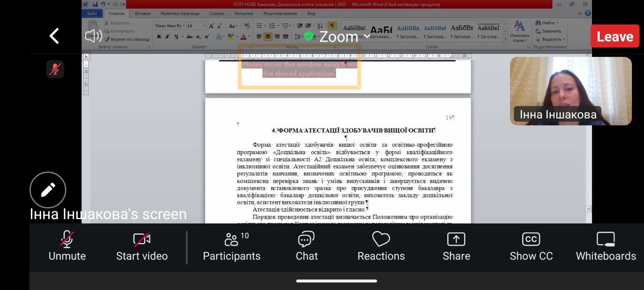Unmute the microphone
644x290 pixels.
tap(67, 246)
